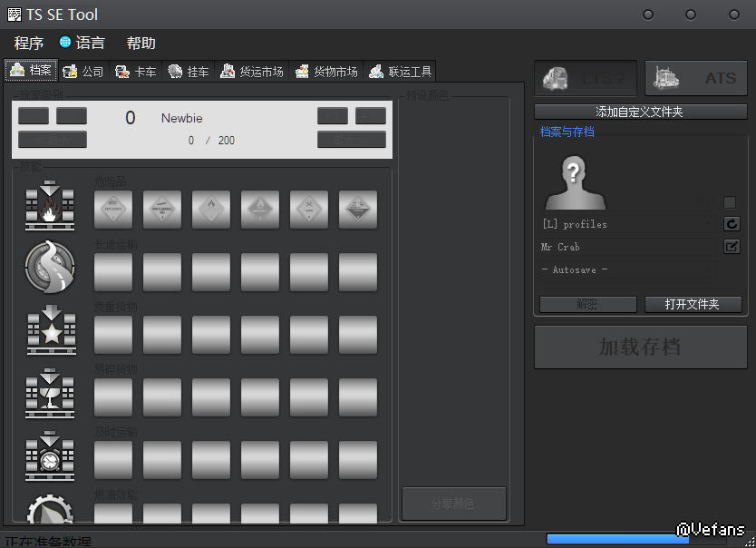
Task: Click the refresh profiles icon button
Action: [732, 224]
